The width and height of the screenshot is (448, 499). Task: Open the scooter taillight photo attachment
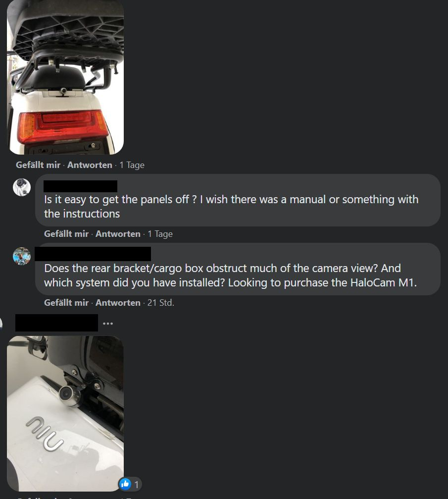click(x=65, y=77)
